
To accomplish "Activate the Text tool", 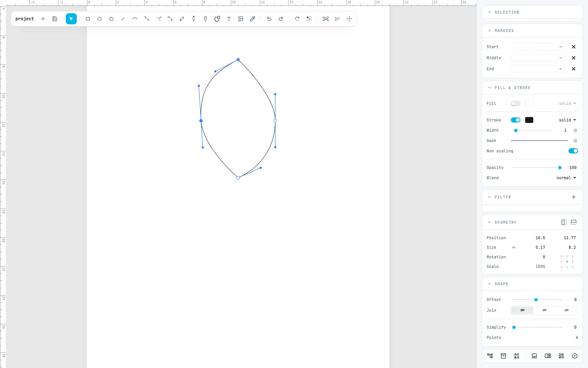I will click(229, 19).
